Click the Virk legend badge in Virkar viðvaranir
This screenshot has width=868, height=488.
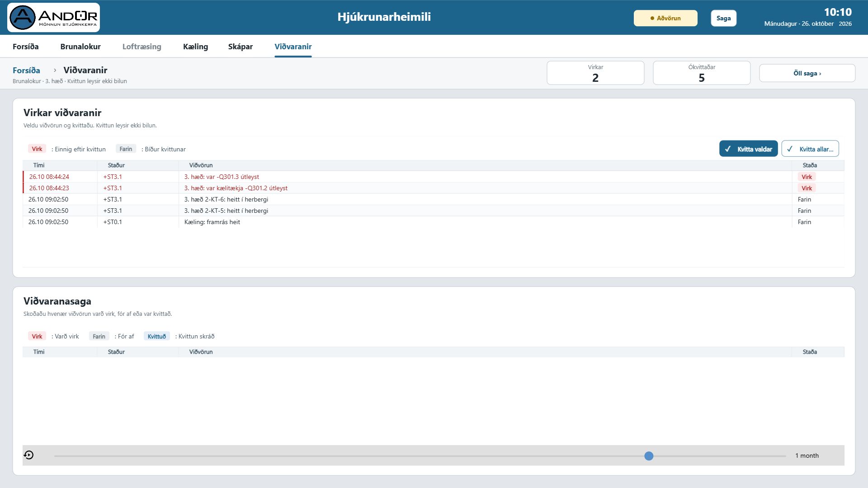click(37, 149)
